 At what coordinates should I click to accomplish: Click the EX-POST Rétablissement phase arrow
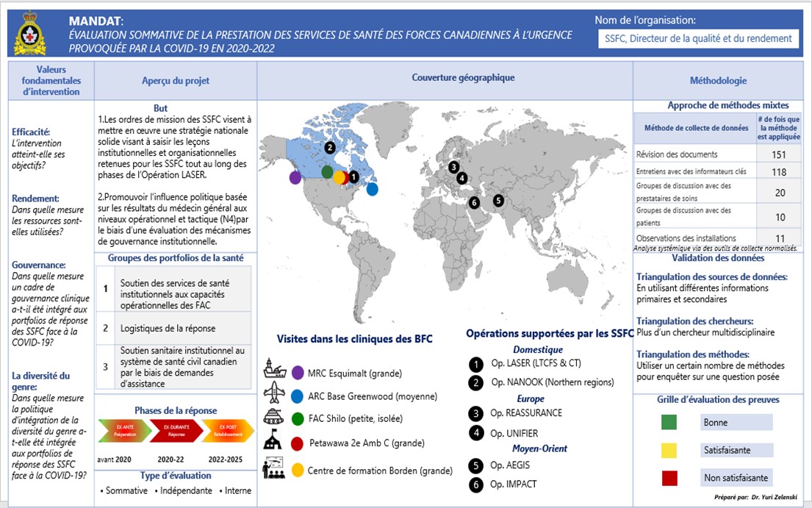coord(226,431)
